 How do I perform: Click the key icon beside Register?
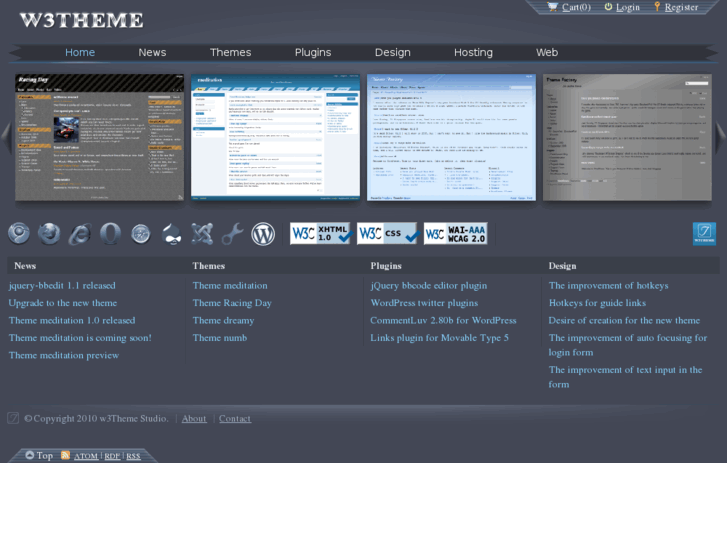(x=657, y=6)
